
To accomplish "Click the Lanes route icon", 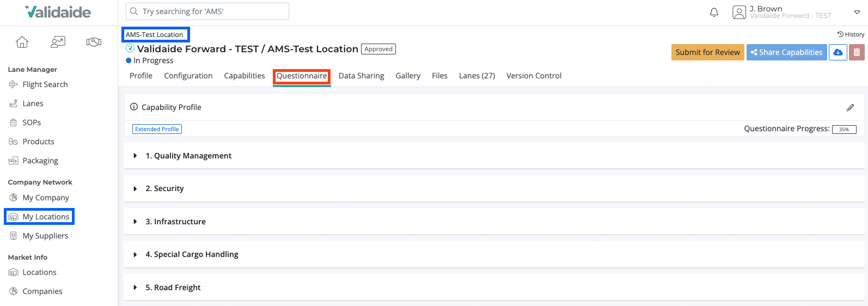I will tap(14, 103).
